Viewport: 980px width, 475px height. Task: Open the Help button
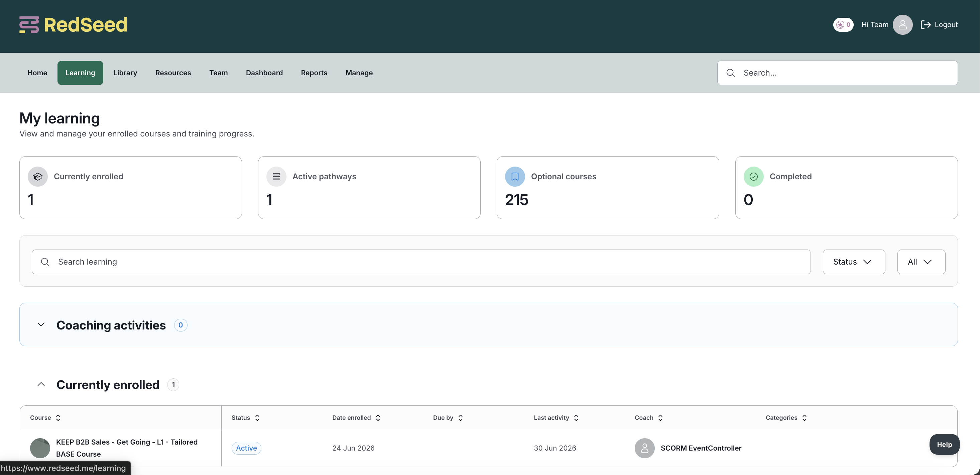(944, 445)
